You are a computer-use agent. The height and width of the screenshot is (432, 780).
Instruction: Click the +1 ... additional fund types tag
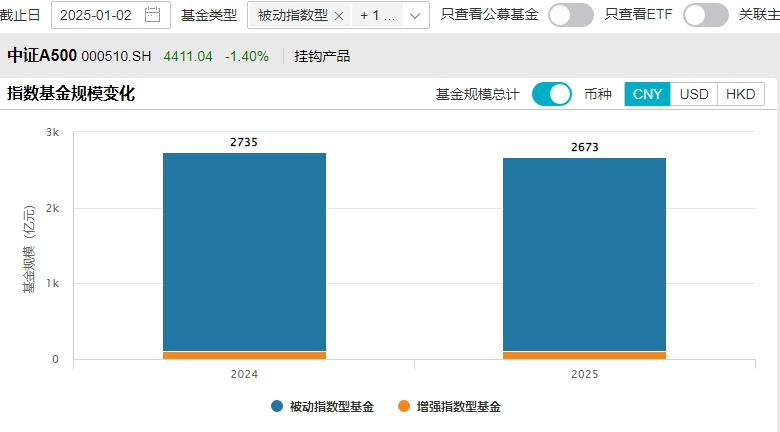[378, 16]
